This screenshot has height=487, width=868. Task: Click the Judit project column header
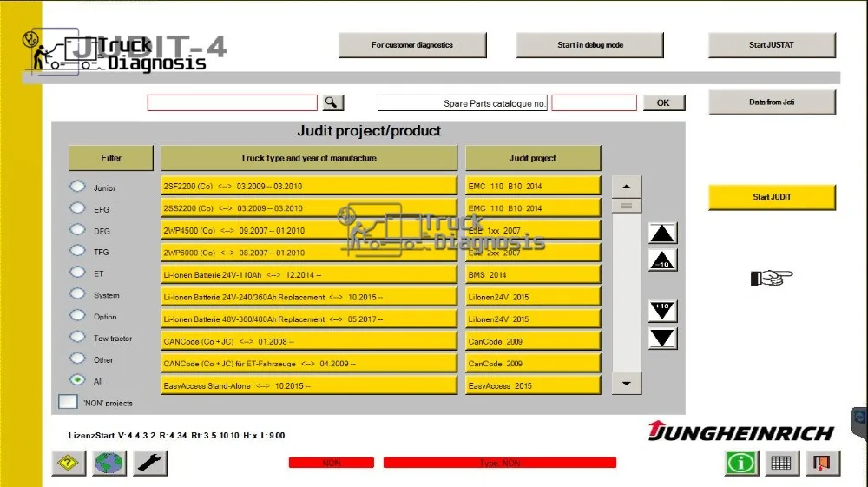pos(533,158)
